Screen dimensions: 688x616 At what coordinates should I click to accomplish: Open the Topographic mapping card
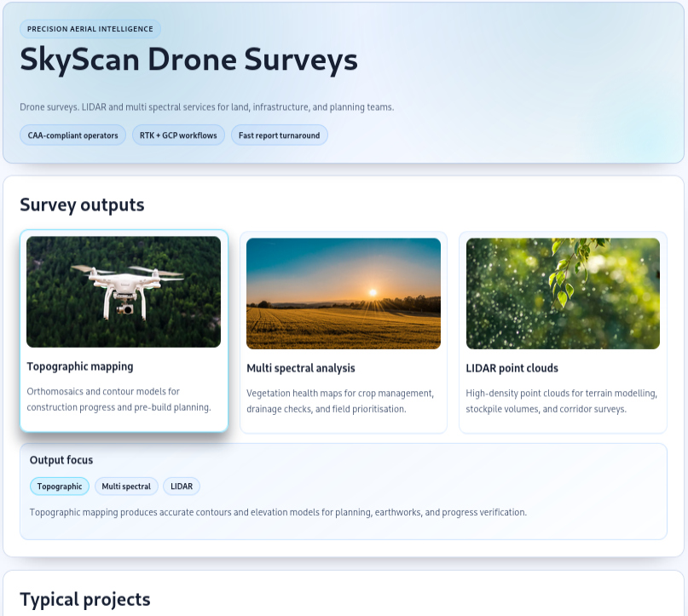124,332
